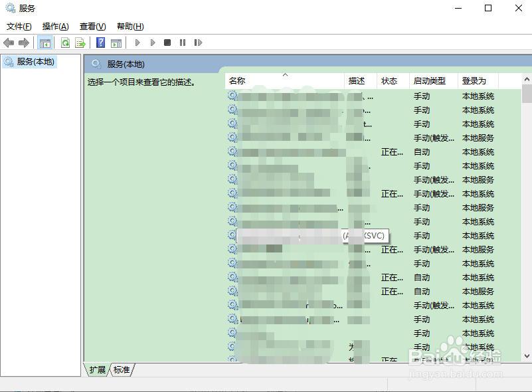Pause the selected service
532x392 pixels.
click(182, 42)
